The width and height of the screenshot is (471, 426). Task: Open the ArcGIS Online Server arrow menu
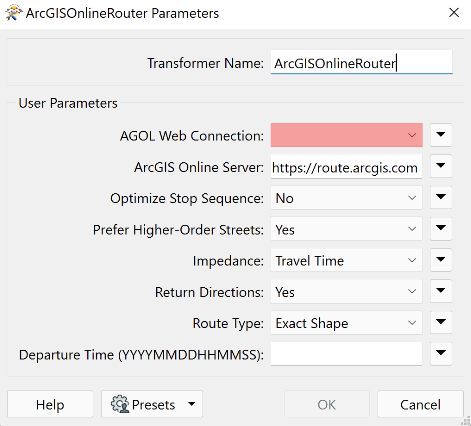tap(441, 166)
